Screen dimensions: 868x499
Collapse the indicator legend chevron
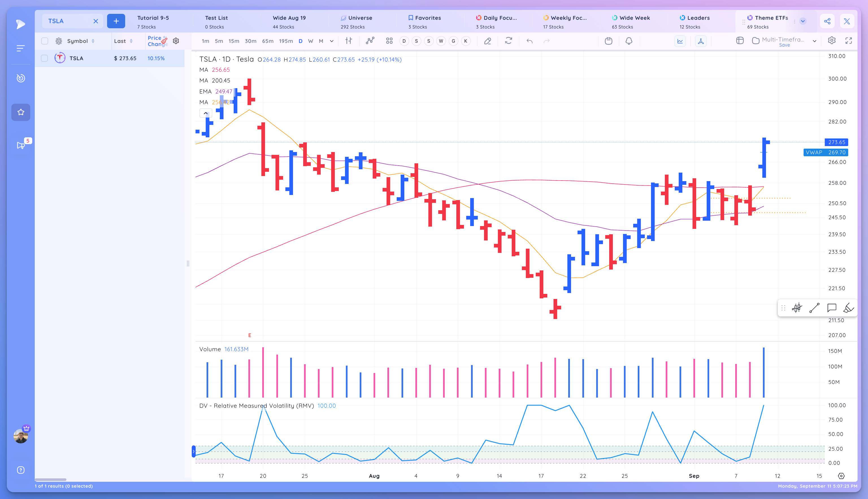pos(206,113)
